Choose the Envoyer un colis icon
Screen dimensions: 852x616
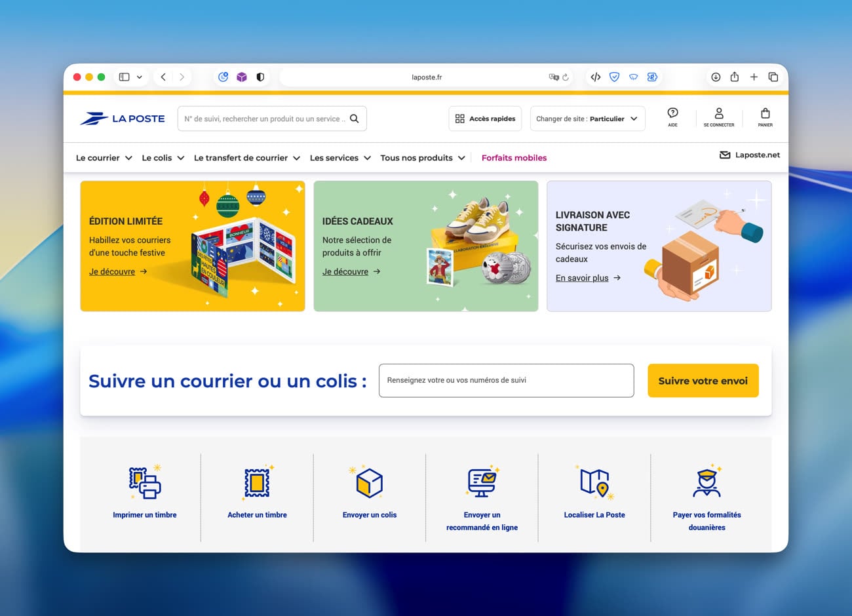[x=369, y=483]
